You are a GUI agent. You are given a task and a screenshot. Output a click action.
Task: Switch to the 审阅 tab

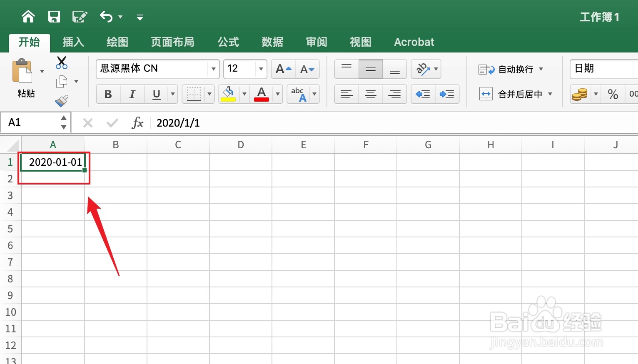(x=317, y=42)
